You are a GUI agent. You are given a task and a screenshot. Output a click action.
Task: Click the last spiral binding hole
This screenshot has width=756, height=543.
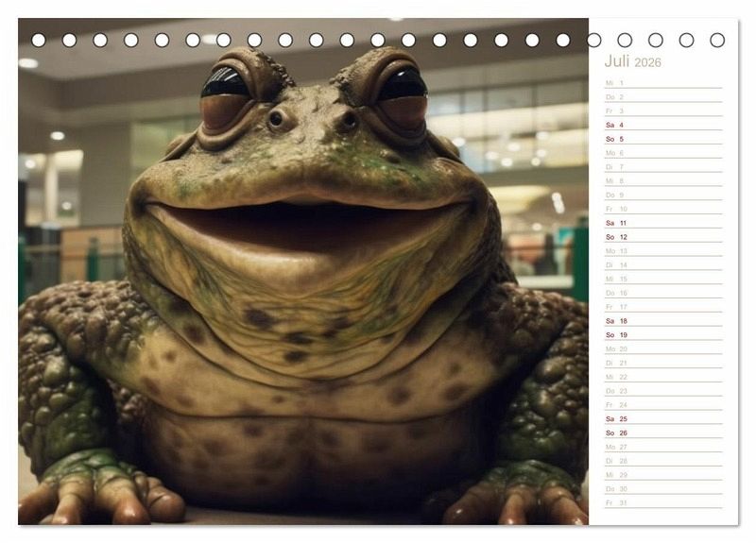[x=717, y=40]
